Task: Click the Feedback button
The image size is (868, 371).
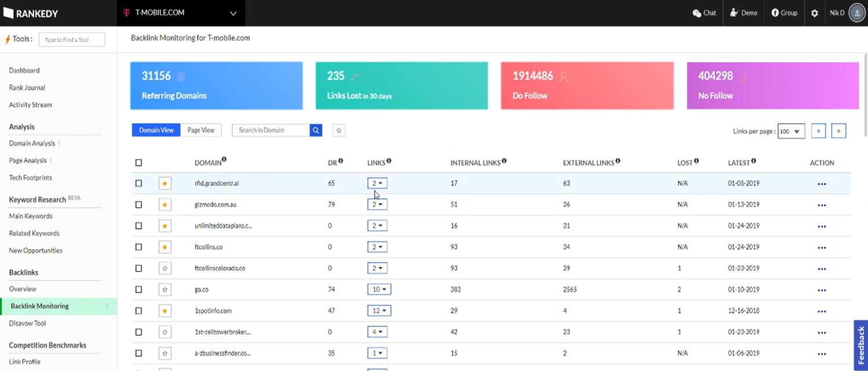Action: point(860,345)
